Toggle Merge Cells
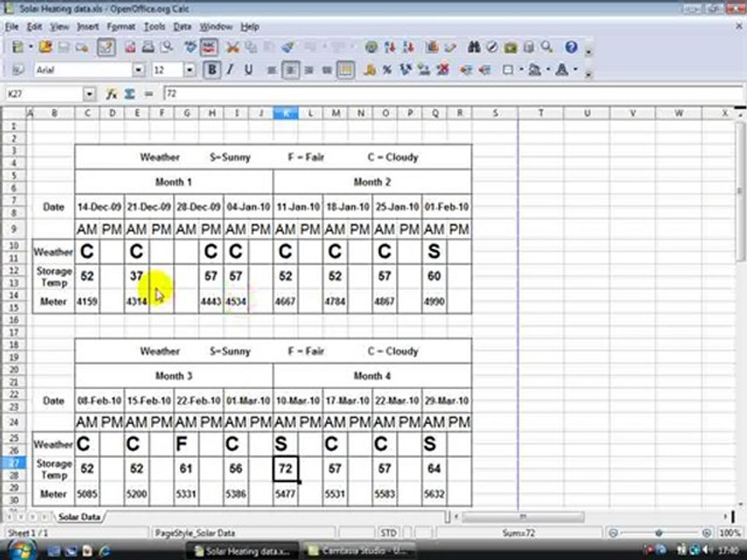The image size is (747, 560). coord(345,70)
